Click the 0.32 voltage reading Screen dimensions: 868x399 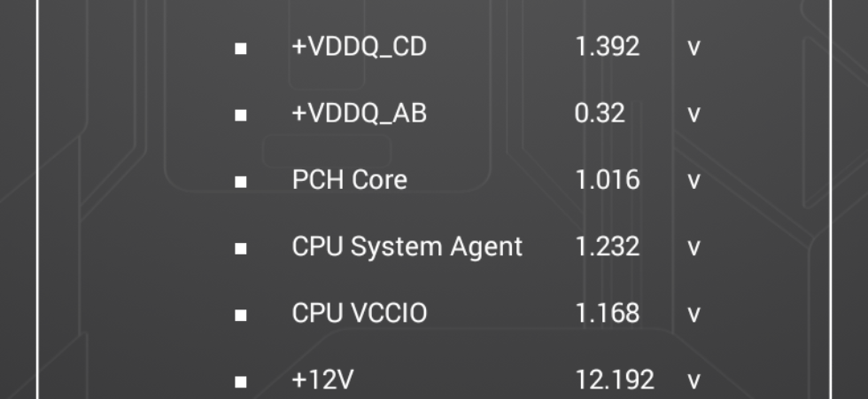pyautogui.click(x=601, y=113)
